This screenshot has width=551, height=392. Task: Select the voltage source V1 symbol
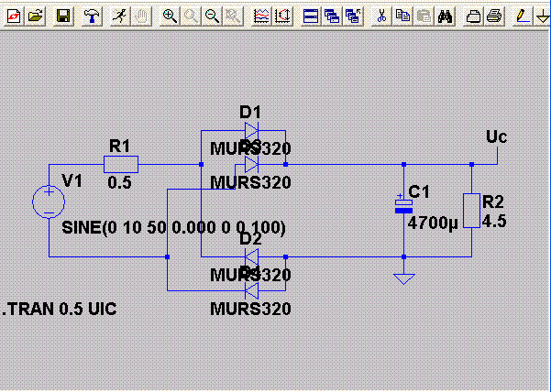point(49,202)
